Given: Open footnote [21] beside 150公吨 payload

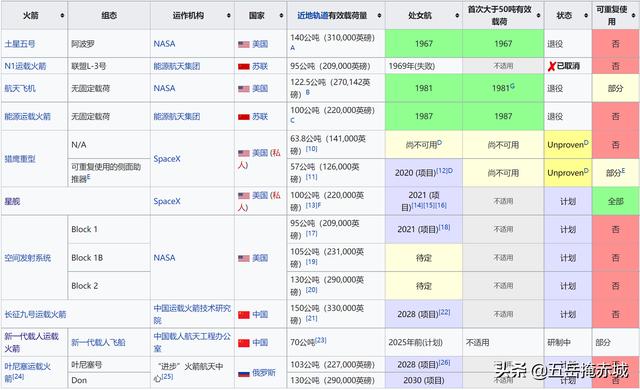Looking at the screenshot, I should 311,318.
